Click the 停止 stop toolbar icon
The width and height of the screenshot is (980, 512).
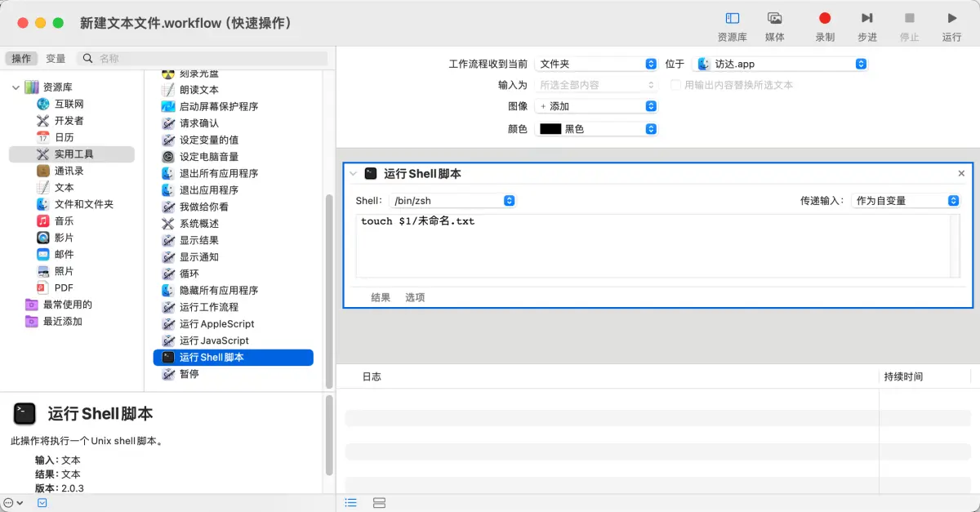(910, 19)
